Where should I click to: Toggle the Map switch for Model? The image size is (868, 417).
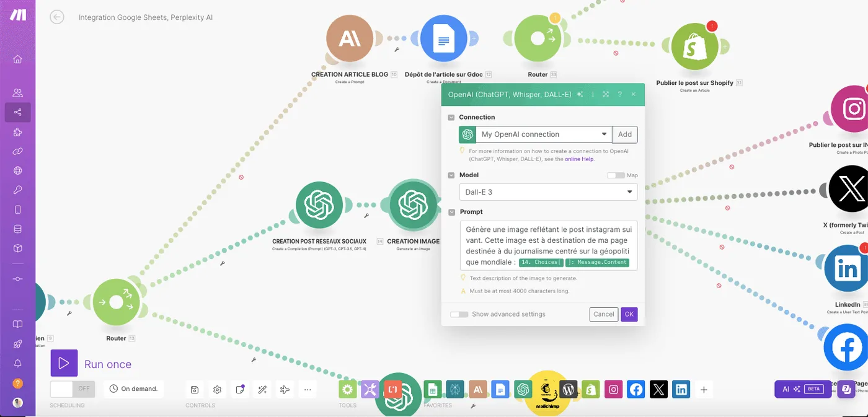(616, 175)
